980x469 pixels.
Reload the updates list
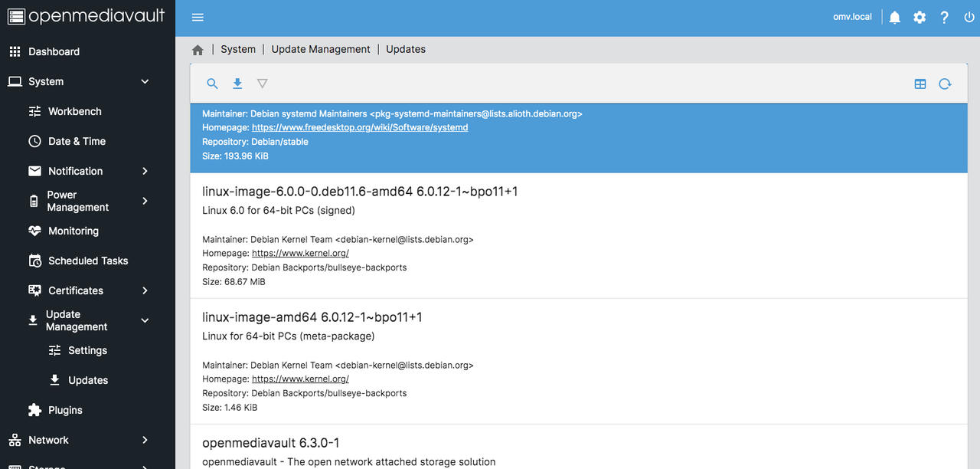click(946, 84)
